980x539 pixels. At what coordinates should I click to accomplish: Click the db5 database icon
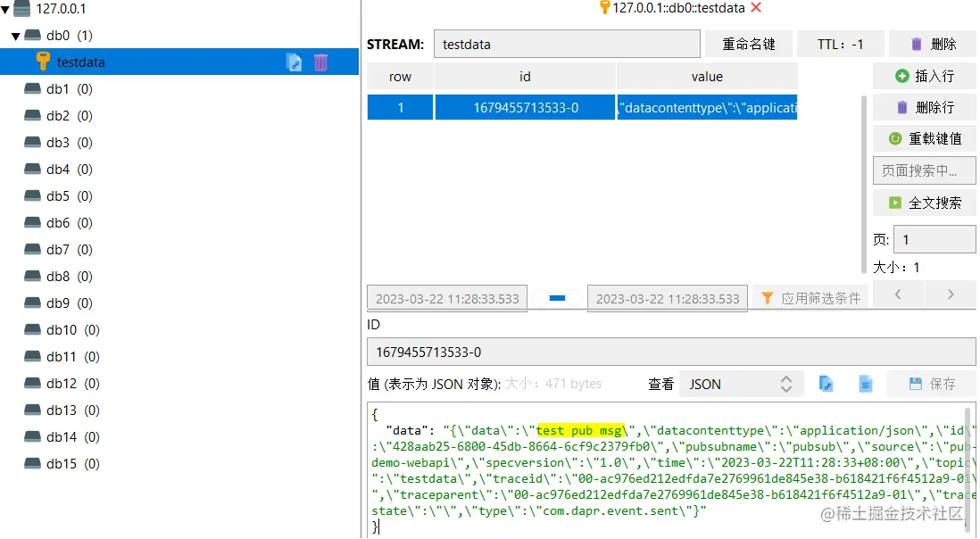[x=32, y=195]
